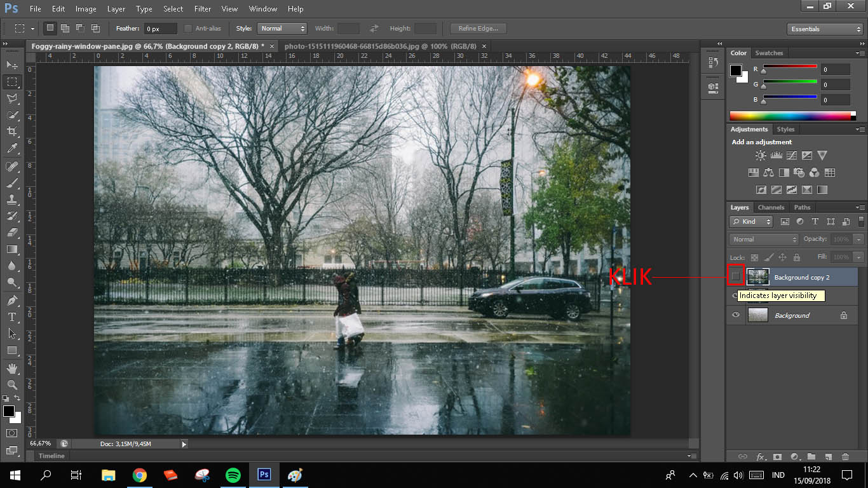Open the Style dropdown set to Normal
The image size is (868, 488).
coord(281,29)
